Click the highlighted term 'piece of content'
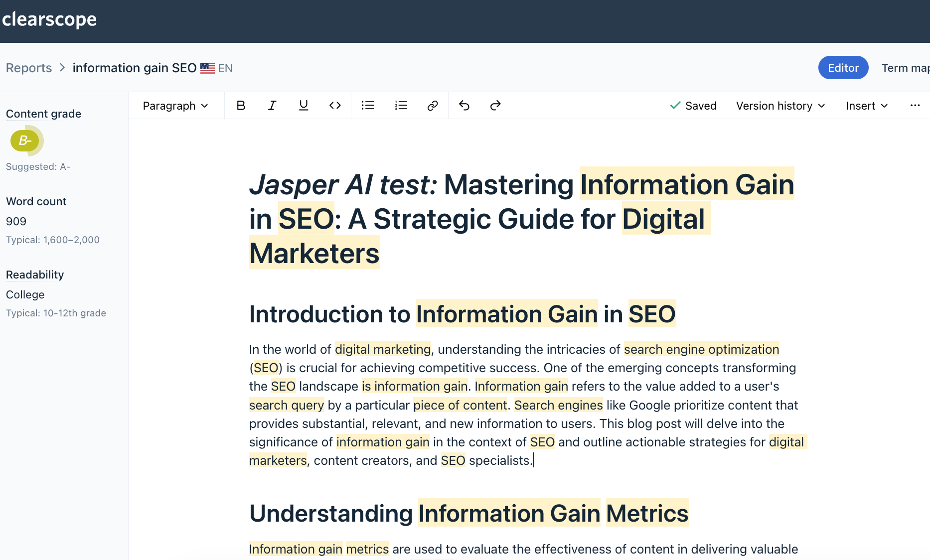The width and height of the screenshot is (930, 560). [460, 405]
